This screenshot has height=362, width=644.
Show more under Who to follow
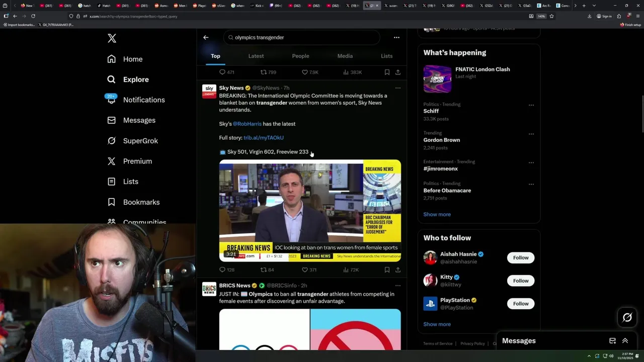(x=437, y=324)
